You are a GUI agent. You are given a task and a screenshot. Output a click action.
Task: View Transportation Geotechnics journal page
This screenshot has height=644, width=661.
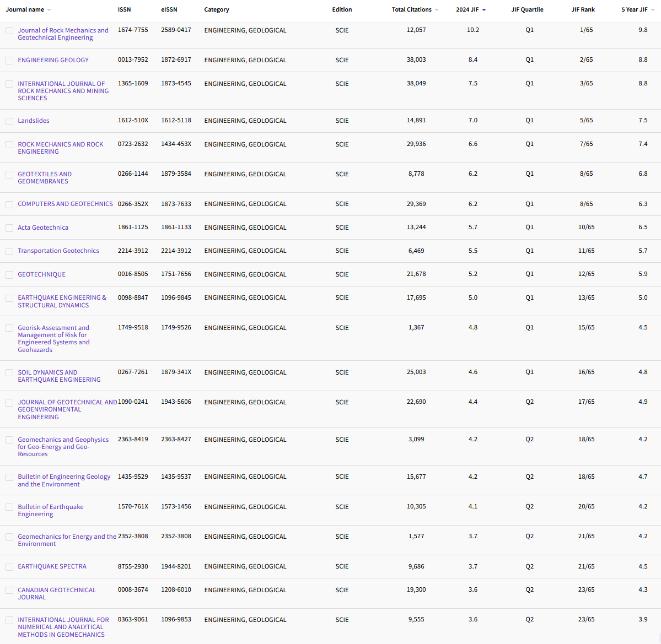tap(58, 251)
